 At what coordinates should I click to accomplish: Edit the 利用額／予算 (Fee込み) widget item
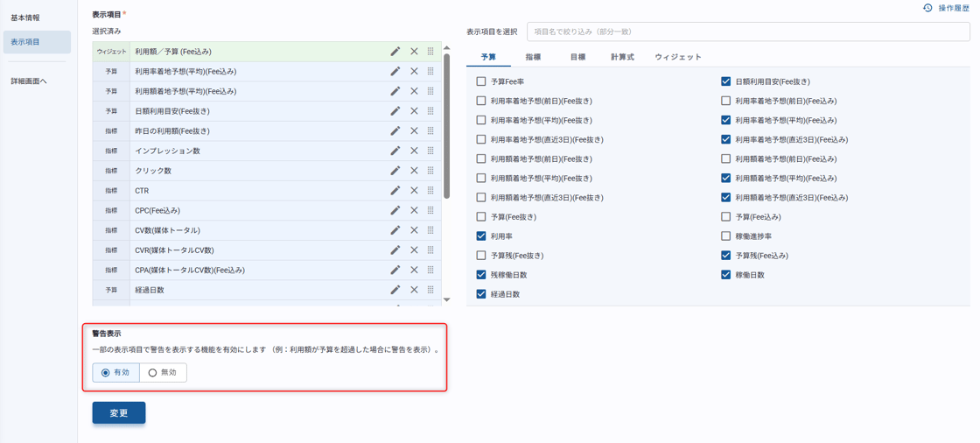pyautogui.click(x=395, y=52)
